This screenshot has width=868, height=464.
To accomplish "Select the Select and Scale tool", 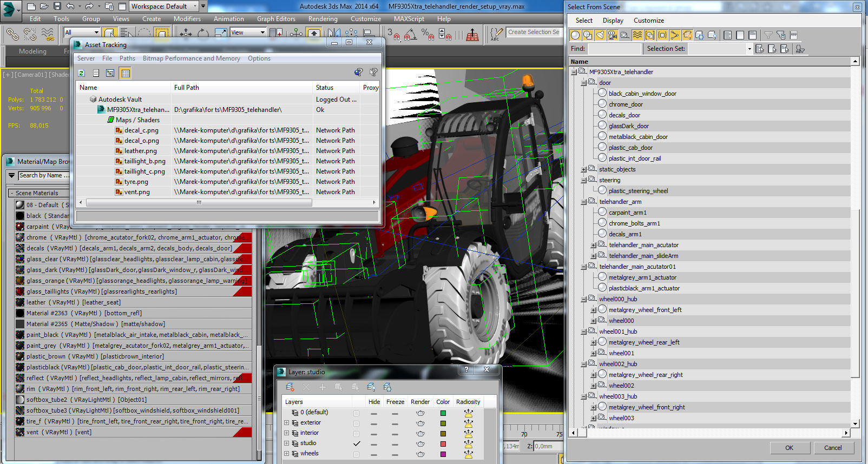I will coord(221,34).
